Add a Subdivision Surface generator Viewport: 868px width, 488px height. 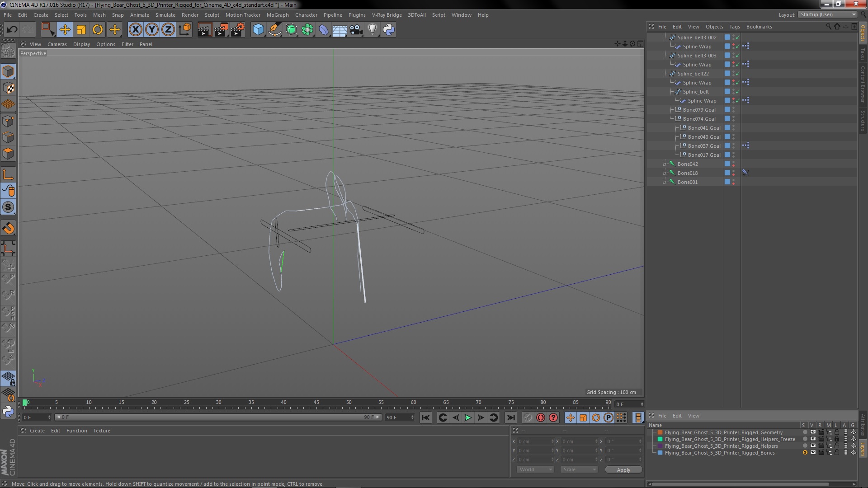click(x=292, y=30)
